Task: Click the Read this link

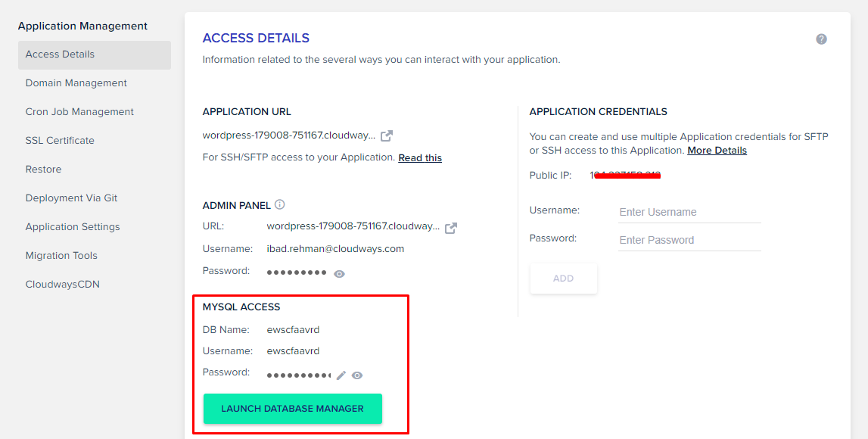Action: point(419,157)
